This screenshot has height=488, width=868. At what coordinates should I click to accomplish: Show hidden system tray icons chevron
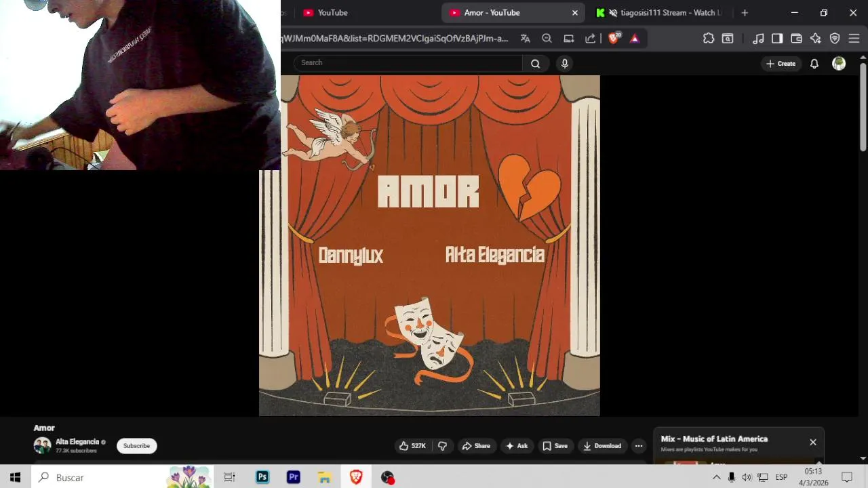(x=716, y=477)
